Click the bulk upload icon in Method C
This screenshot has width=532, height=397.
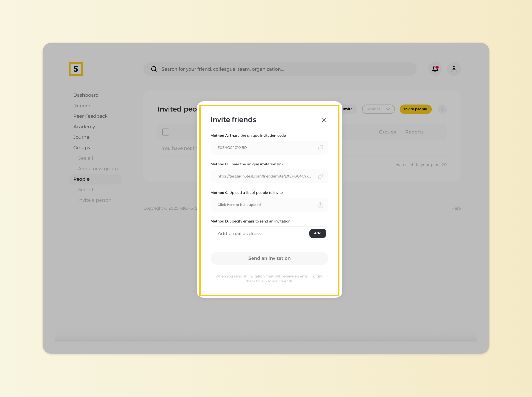tap(320, 205)
